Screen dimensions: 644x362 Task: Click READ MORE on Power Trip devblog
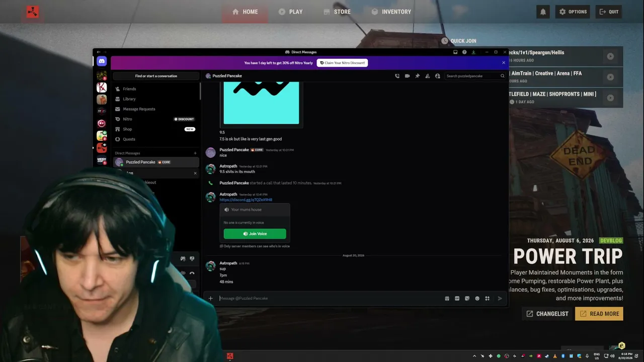599,314
